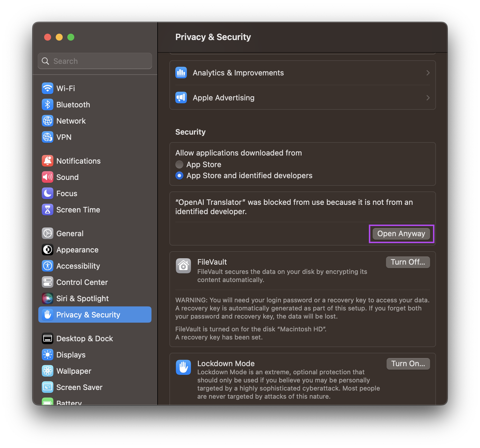Turn on Lockdown Mode
The width and height of the screenshot is (480, 448).
408,364
